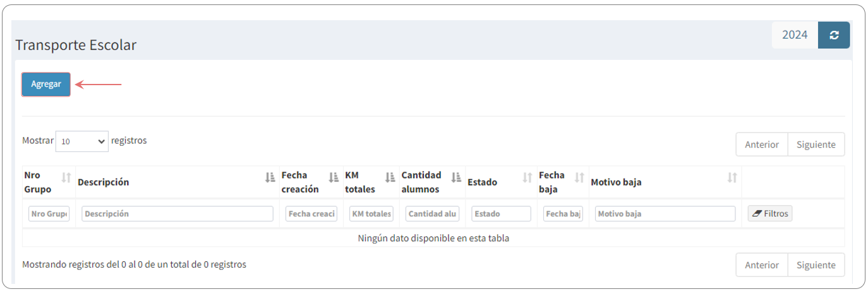This screenshot has height=294, width=868.
Task: Sort by Motivo baja sort icon
Action: pos(732,178)
